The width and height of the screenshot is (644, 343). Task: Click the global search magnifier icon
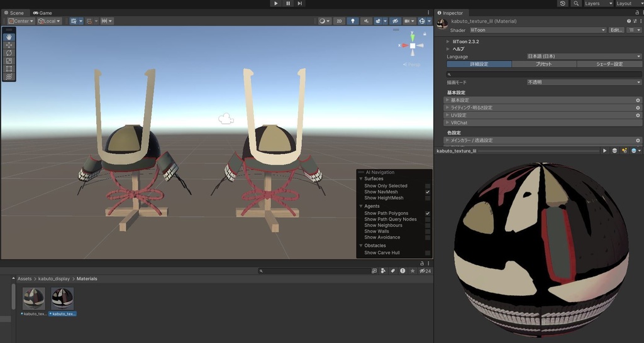tap(576, 3)
